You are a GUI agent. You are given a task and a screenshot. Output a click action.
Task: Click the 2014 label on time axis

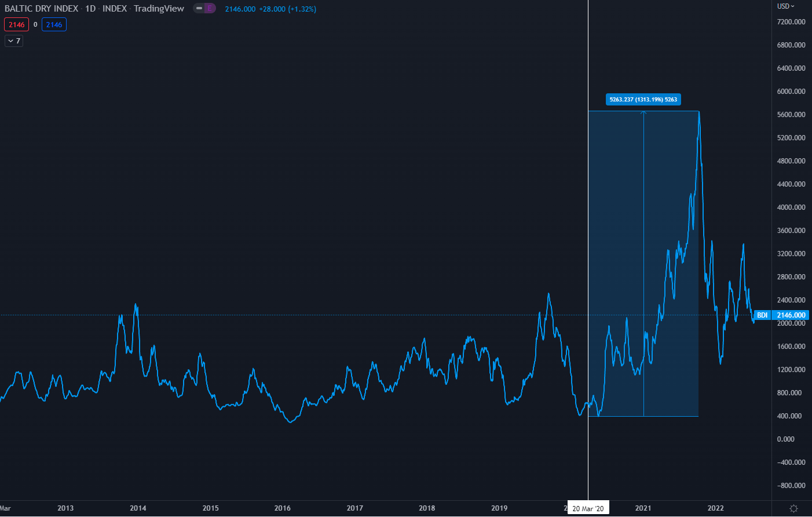coord(138,508)
